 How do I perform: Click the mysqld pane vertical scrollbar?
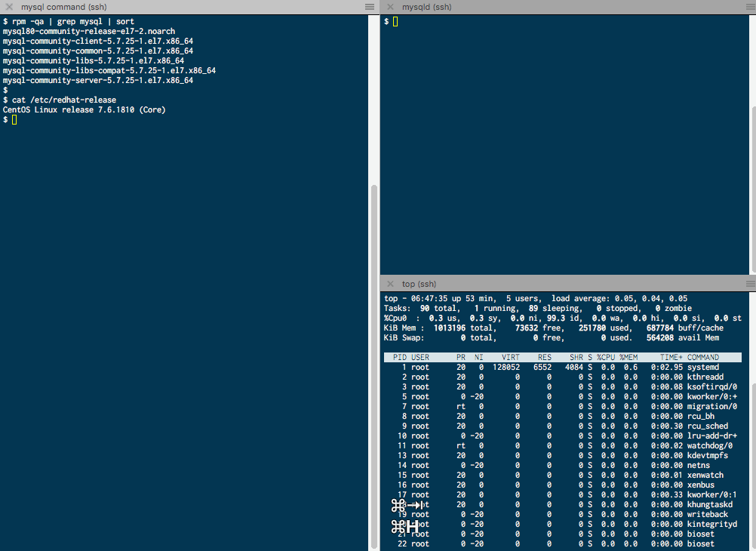pos(753,189)
